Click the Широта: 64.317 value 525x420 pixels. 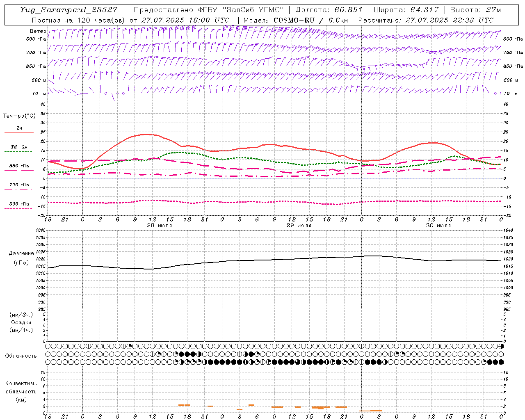(406, 10)
